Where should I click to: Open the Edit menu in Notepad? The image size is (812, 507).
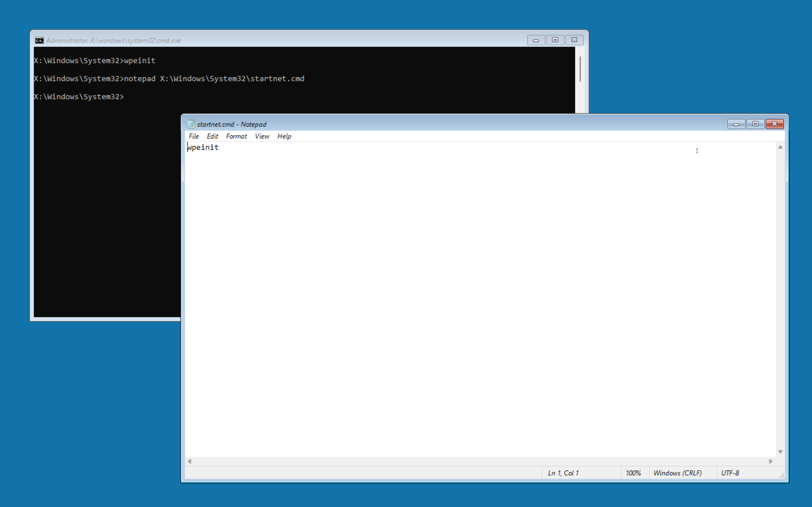[212, 136]
